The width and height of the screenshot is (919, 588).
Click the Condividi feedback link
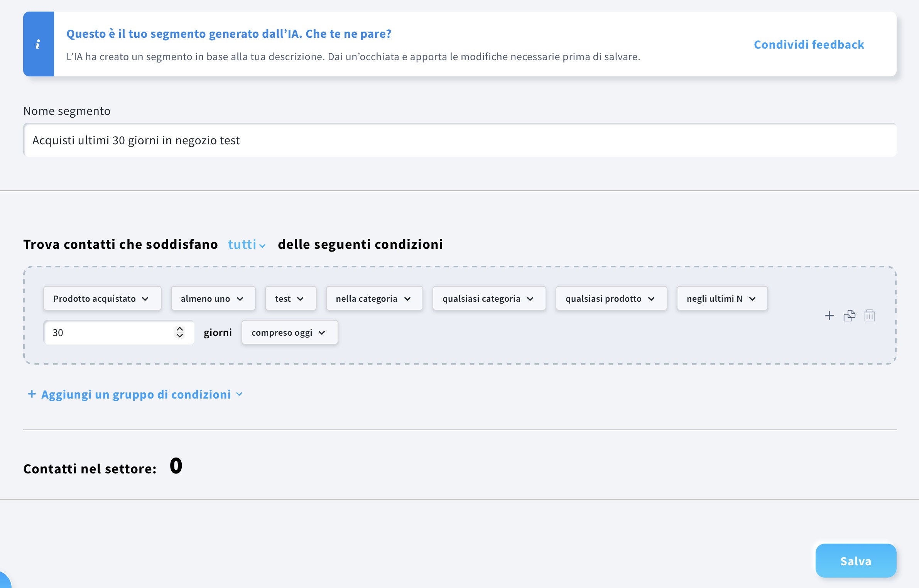[x=809, y=44]
